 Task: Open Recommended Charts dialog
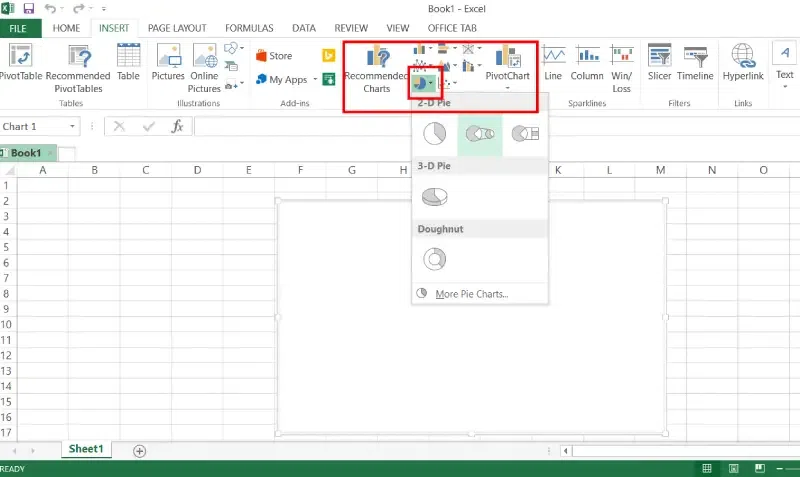pos(377,68)
